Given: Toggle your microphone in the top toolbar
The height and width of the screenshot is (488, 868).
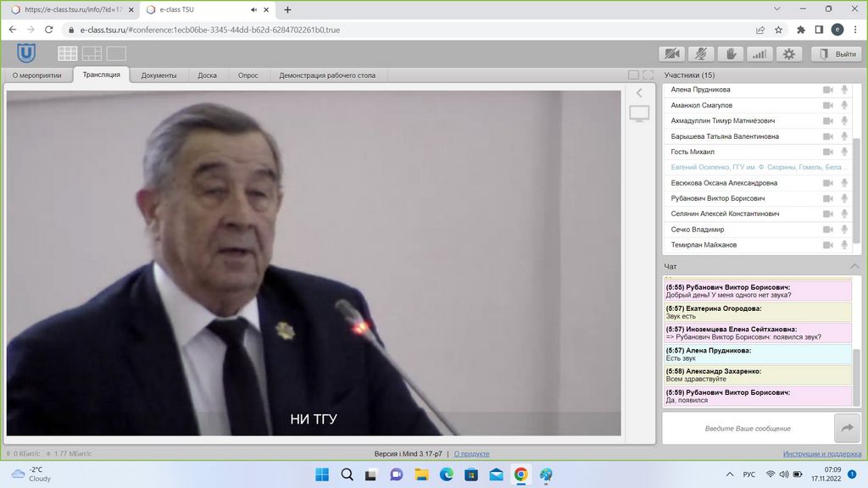Looking at the screenshot, I should [x=701, y=54].
